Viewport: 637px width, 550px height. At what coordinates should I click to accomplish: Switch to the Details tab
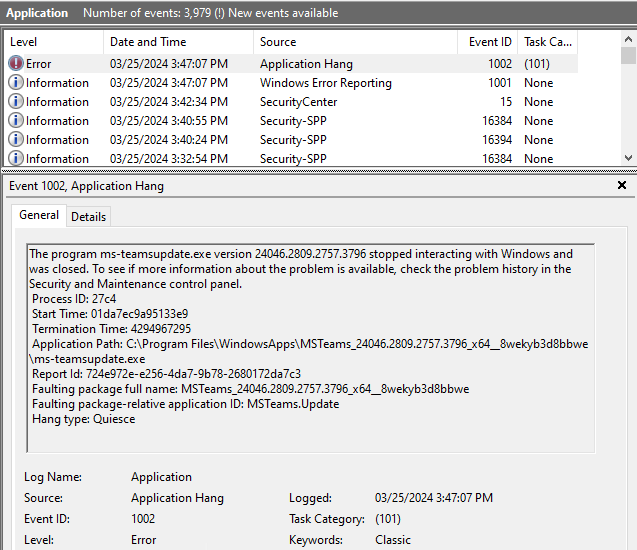(x=89, y=217)
